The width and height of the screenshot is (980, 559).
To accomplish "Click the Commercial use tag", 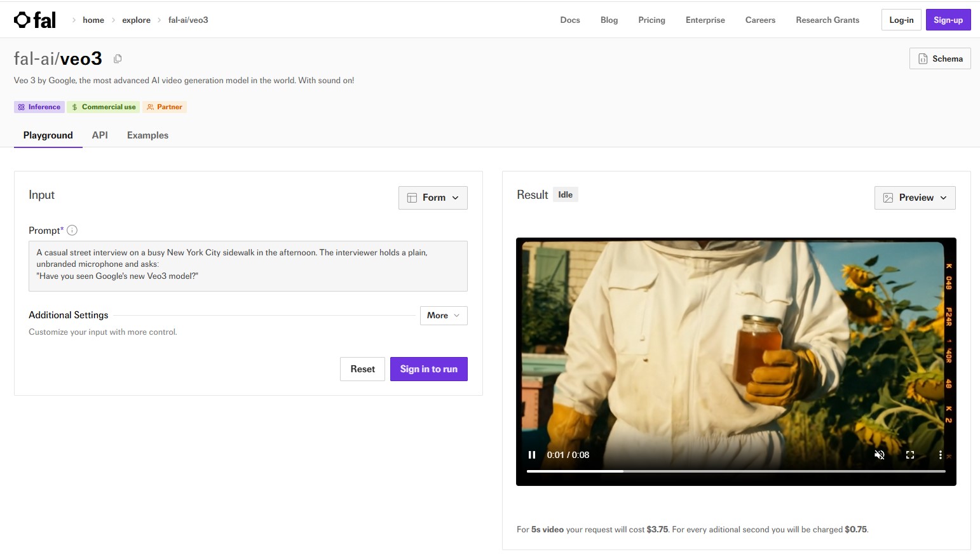I will point(104,107).
